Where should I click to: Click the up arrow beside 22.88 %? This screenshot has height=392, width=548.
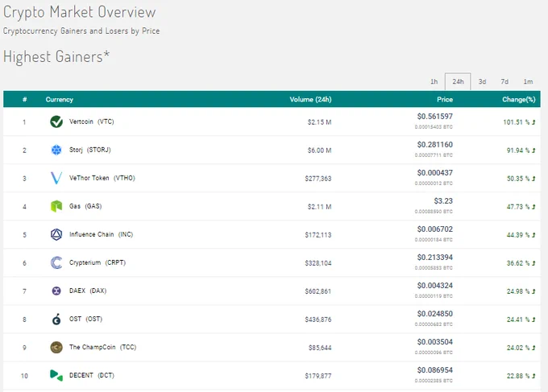[x=533, y=376]
